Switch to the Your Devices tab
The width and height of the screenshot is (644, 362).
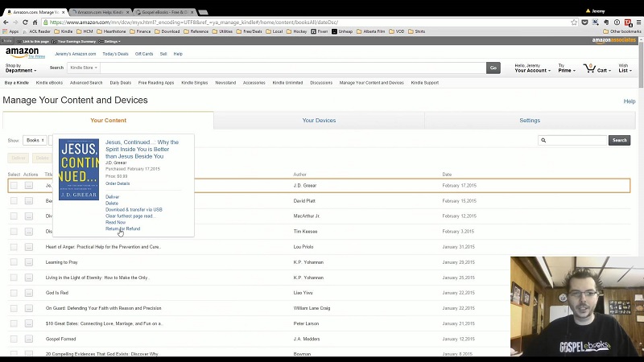coord(319,120)
